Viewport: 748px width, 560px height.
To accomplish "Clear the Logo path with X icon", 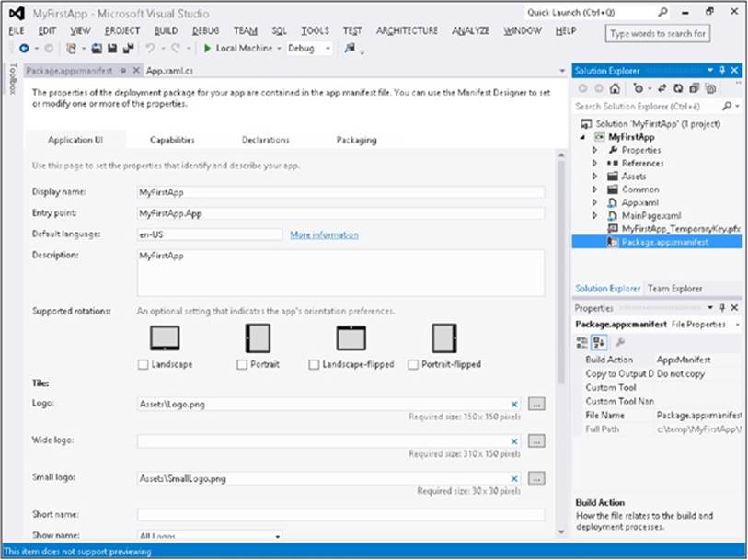I will 514,405.
